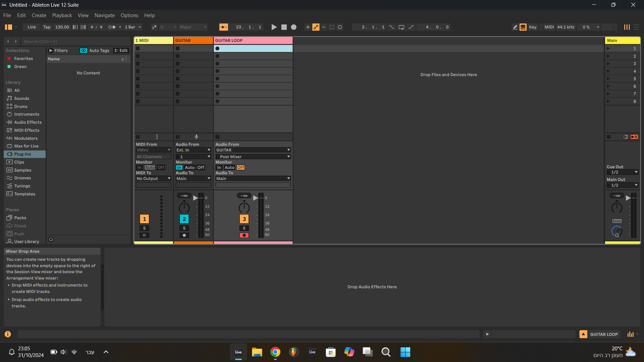Select Grooves in the Library
The width and height of the screenshot is (644, 362).
click(22, 178)
